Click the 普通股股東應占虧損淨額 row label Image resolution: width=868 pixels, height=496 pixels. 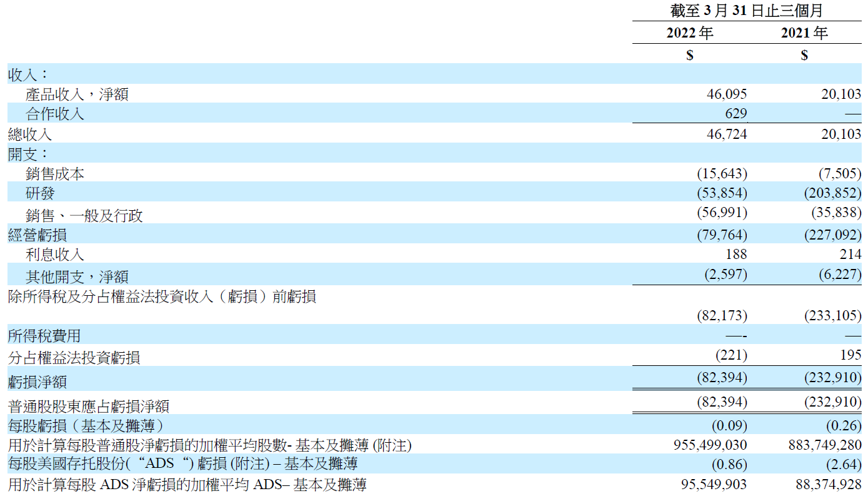pyautogui.click(x=89, y=407)
